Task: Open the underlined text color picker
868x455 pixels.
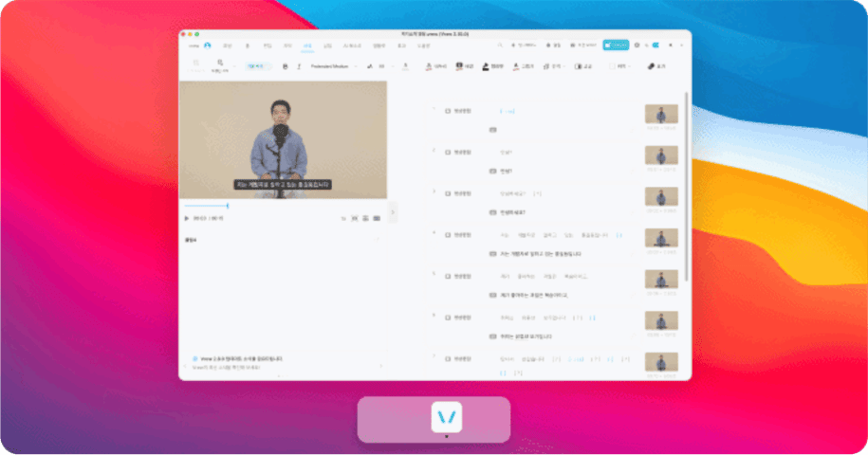Action: (x=406, y=66)
